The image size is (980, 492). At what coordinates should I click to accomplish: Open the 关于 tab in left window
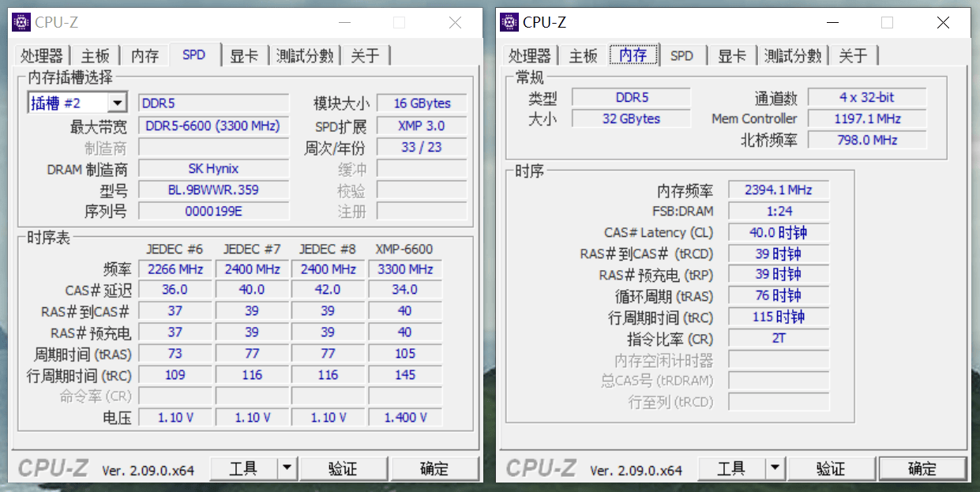click(364, 55)
